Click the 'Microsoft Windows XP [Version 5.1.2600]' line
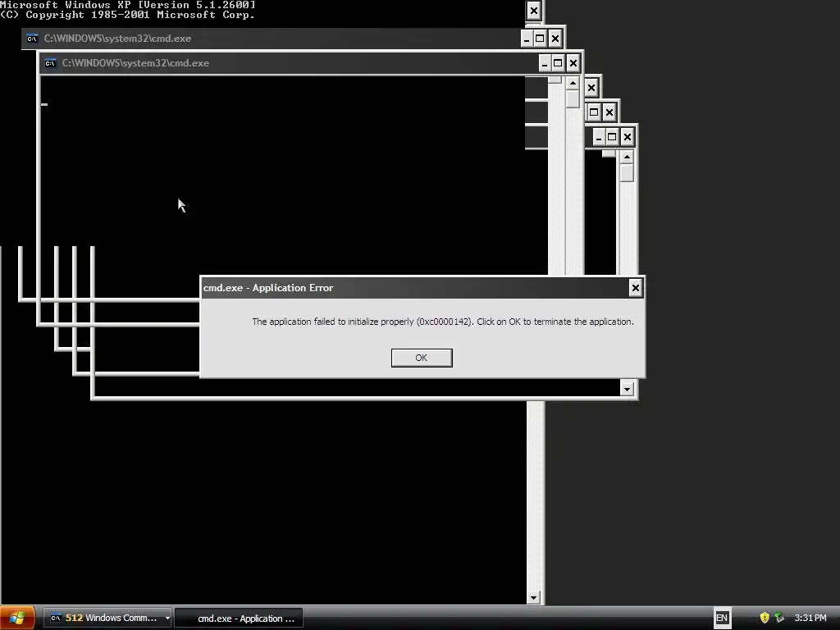The height and width of the screenshot is (630, 840). pos(128,5)
